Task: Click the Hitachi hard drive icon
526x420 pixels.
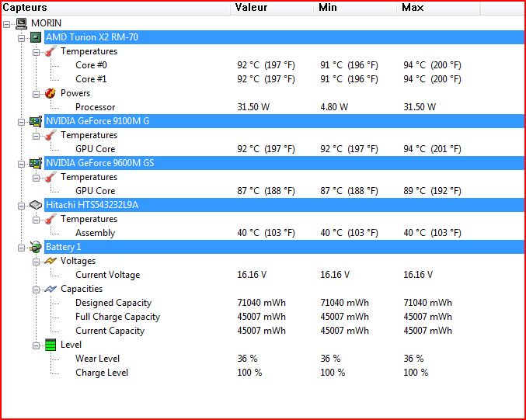Action: (x=36, y=205)
